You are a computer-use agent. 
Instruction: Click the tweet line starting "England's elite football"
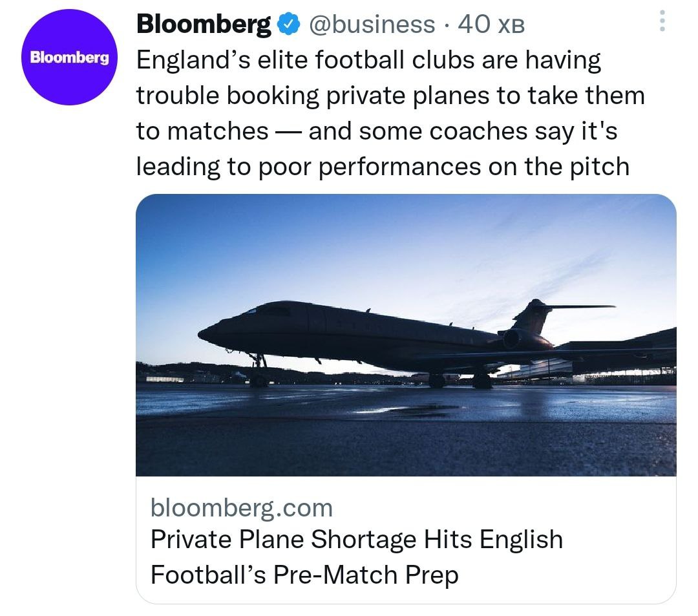click(x=368, y=61)
